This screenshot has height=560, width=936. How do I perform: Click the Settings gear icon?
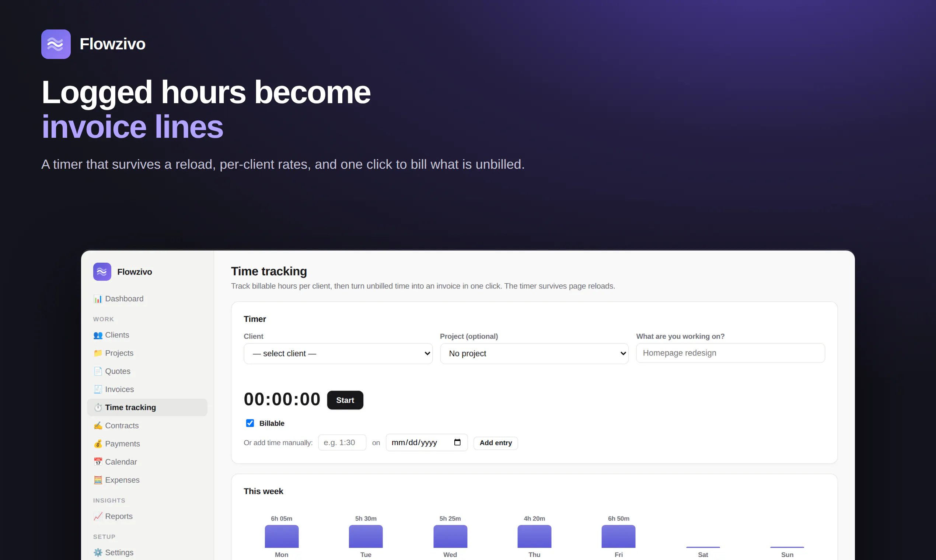pos(98,553)
